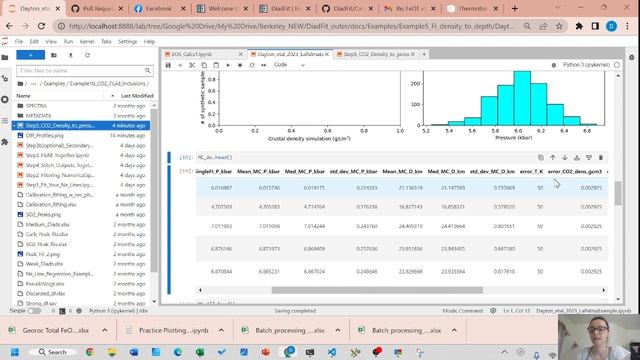Click horizontal scrollbar of output table
640x360 pixels.
click(377, 290)
